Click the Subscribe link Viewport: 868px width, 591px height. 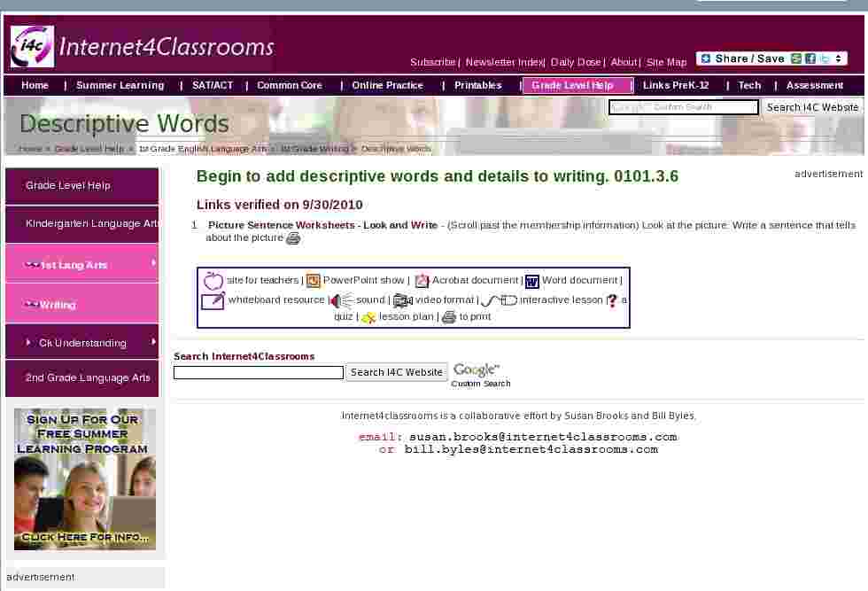pos(432,62)
